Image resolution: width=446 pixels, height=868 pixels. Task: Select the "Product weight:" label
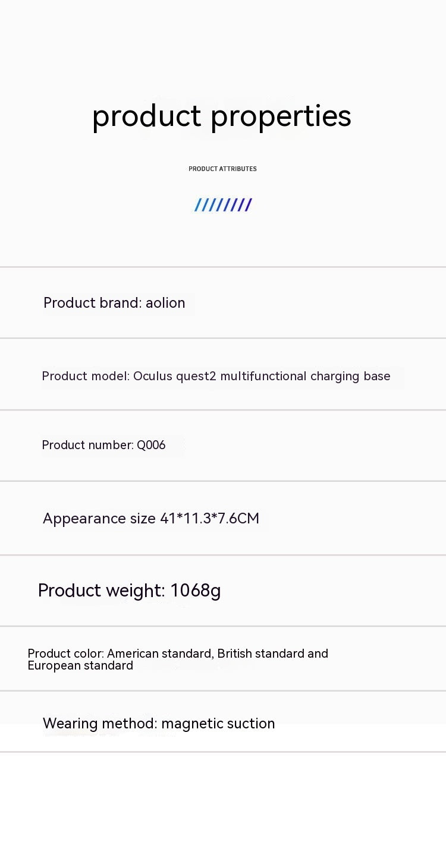[x=101, y=591]
